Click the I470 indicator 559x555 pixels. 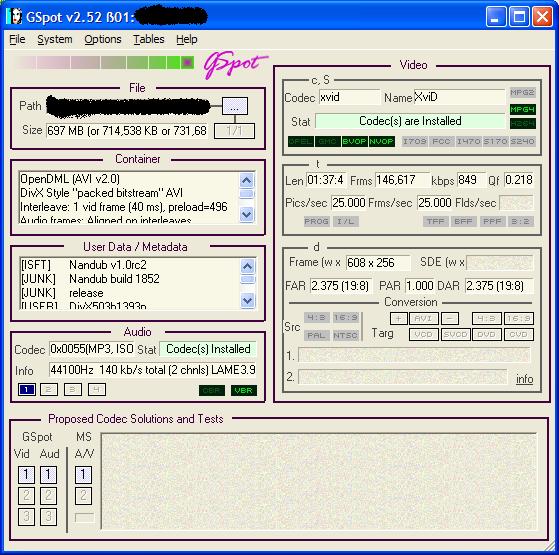coord(468,142)
